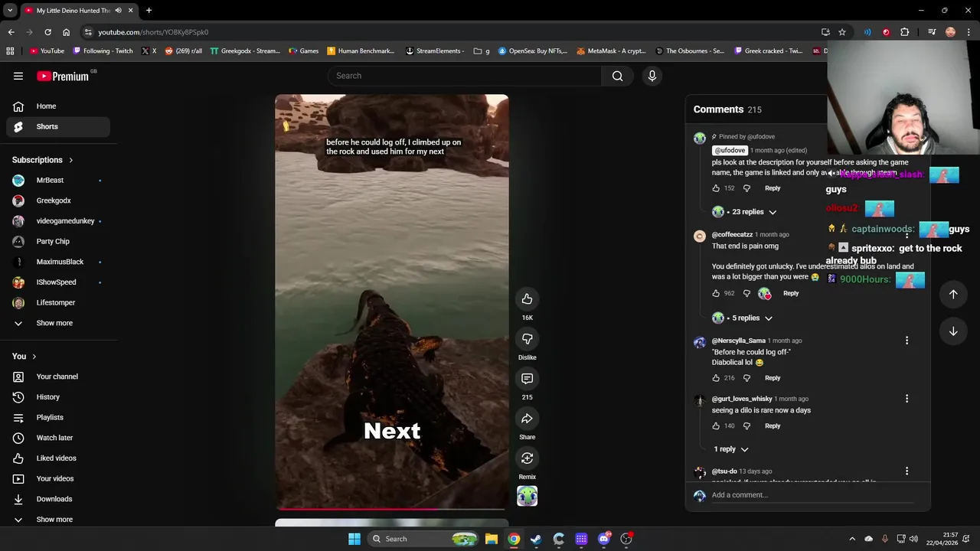Image resolution: width=980 pixels, height=551 pixels.
Task: Click the search magnifier button
Action: tap(617, 76)
